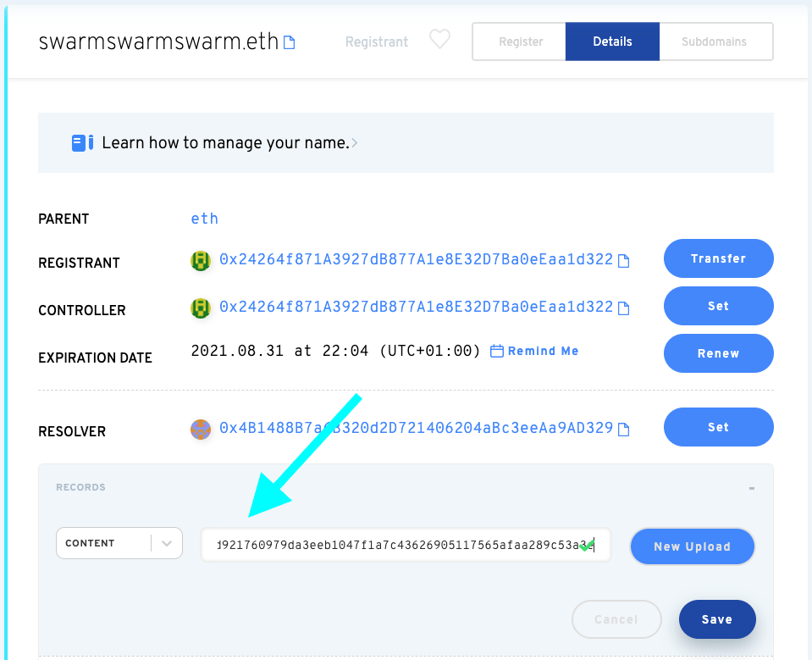Copy the Resolver address

(x=625, y=429)
